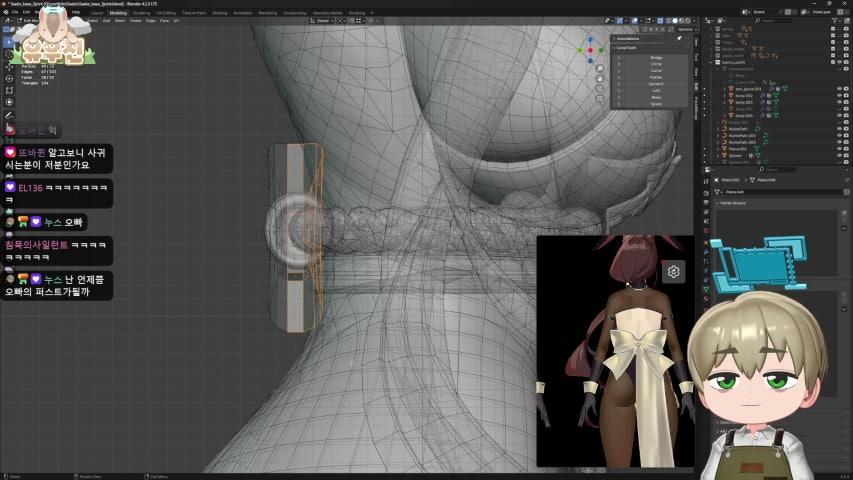Remove vertex group with minus button

click(844, 228)
